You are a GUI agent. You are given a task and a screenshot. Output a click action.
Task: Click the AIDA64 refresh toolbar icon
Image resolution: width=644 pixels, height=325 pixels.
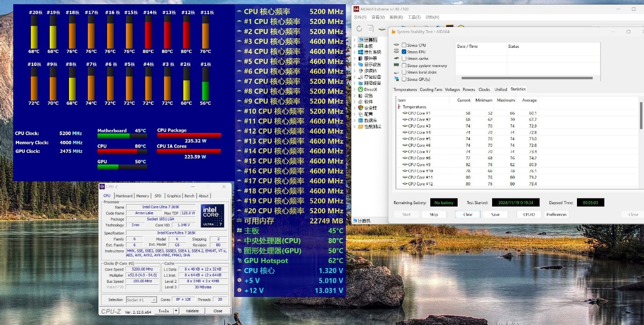359,28
